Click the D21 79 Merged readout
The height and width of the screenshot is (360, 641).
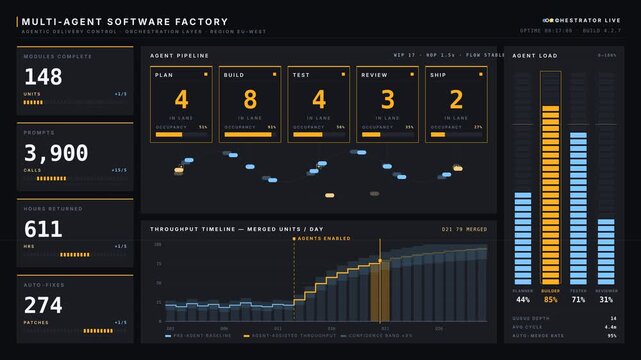(x=464, y=229)
